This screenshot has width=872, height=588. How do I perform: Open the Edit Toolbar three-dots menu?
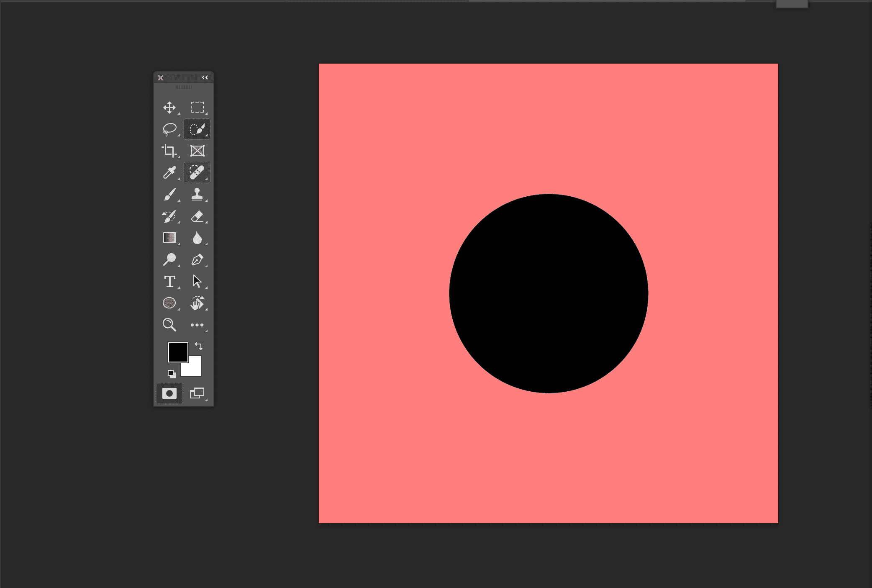tap(197, 325)
